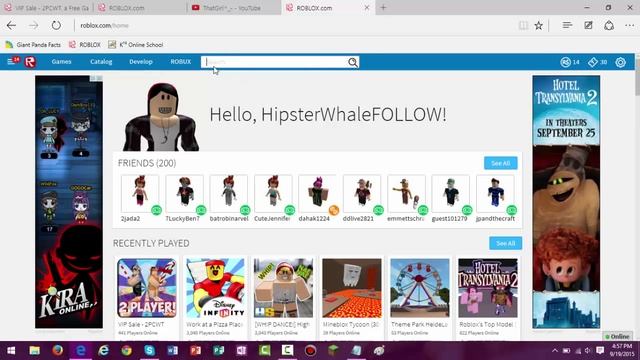Open friend jpandthecraft's avatar
The image size is (640, 360).
[x=495, y=193]
